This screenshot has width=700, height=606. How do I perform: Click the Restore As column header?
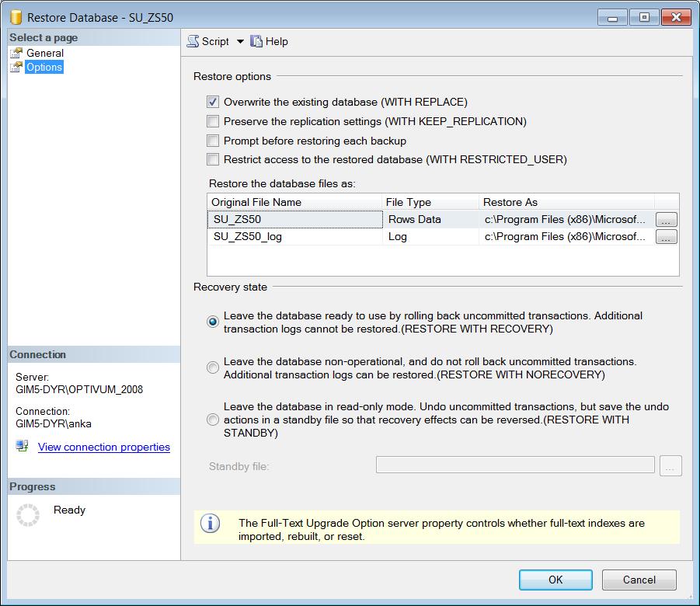pos(567,202)
